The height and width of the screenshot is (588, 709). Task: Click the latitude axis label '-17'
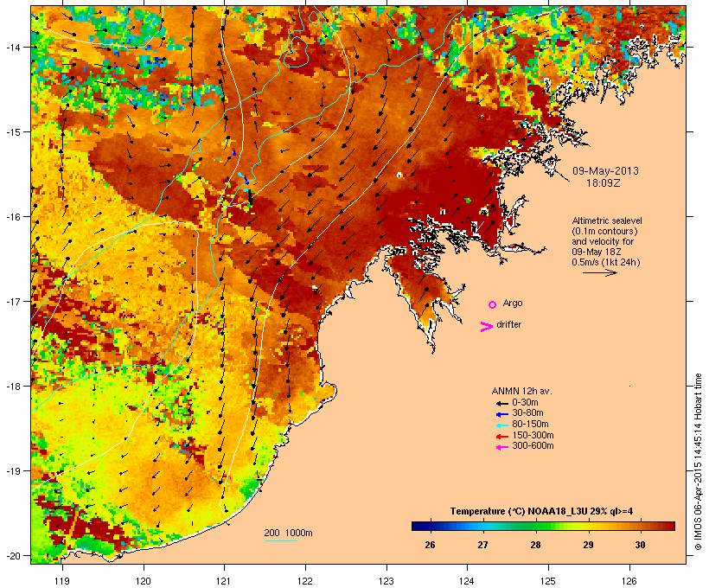pyautogui.click(x=12, y=301)
